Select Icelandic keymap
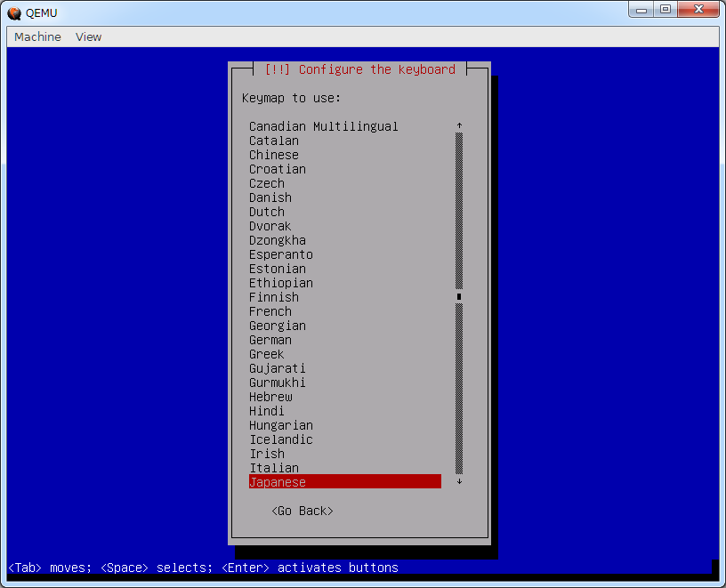 345,439
